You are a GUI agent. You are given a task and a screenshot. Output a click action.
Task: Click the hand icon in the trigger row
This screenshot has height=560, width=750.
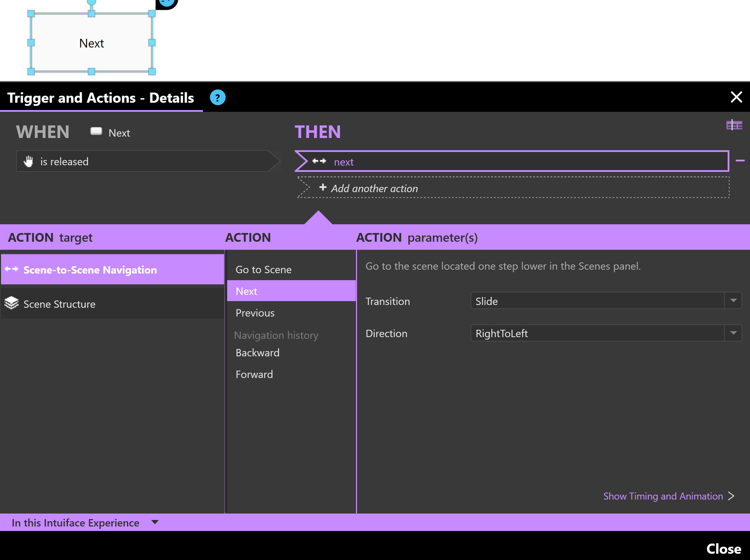tap(28, 161)
